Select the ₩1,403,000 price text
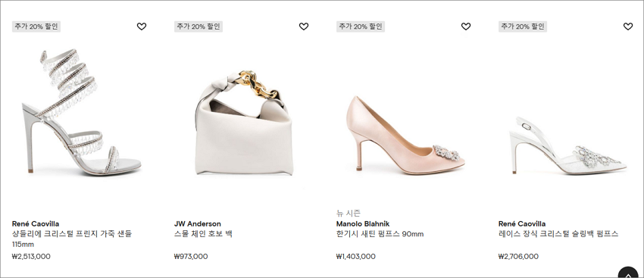 (x=355, y=257)
